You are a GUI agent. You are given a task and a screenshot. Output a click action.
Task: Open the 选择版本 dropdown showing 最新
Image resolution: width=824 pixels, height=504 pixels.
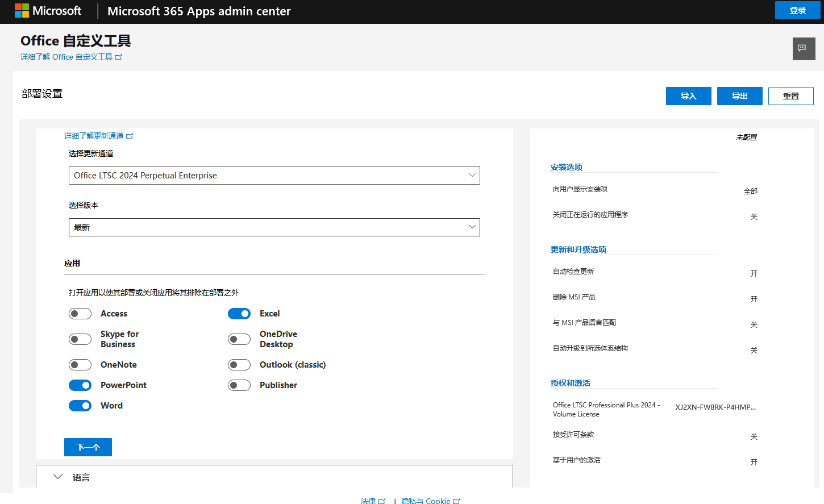274,227
